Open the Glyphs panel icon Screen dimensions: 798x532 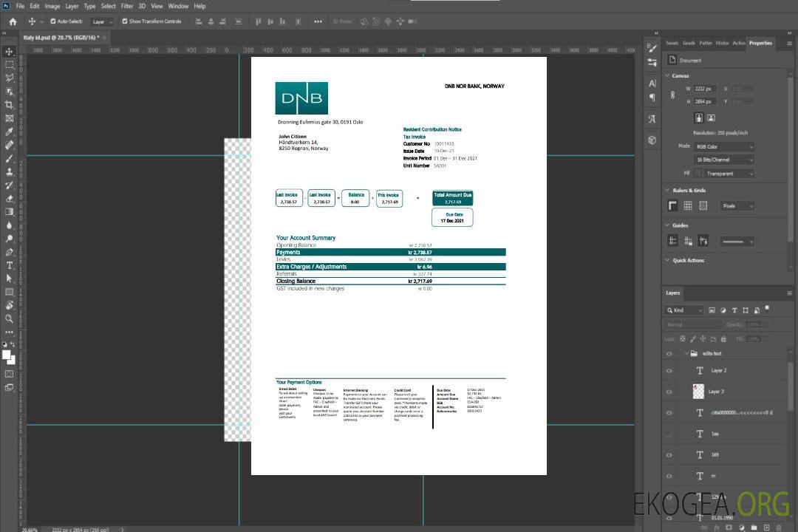tap(652, 119)
